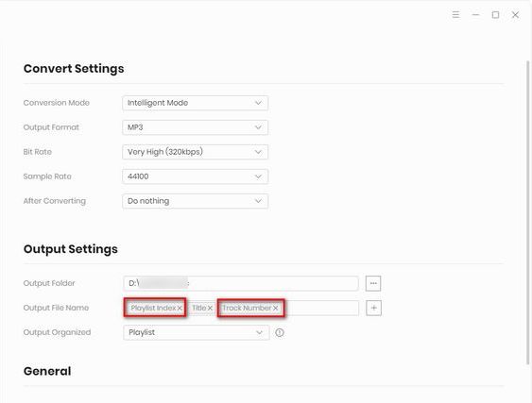Expand the Bit Rate dropdown

[195, 152]
